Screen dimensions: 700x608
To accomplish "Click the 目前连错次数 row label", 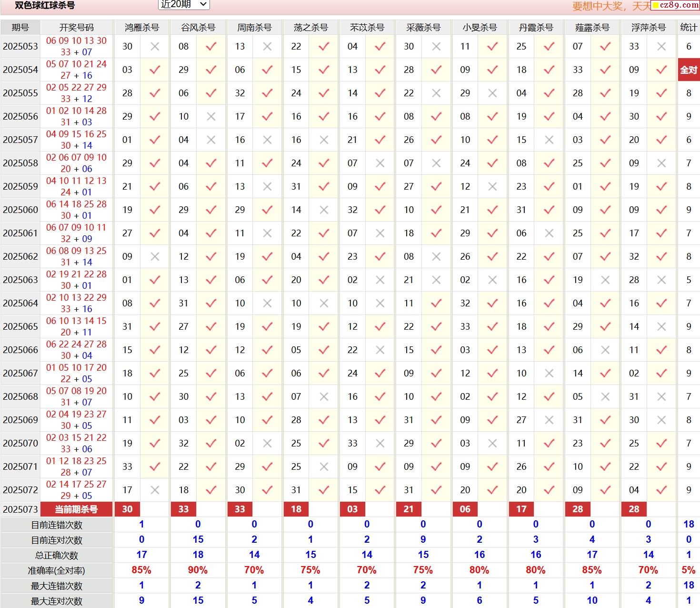I will pyautogui.click(x=57, y=525).
